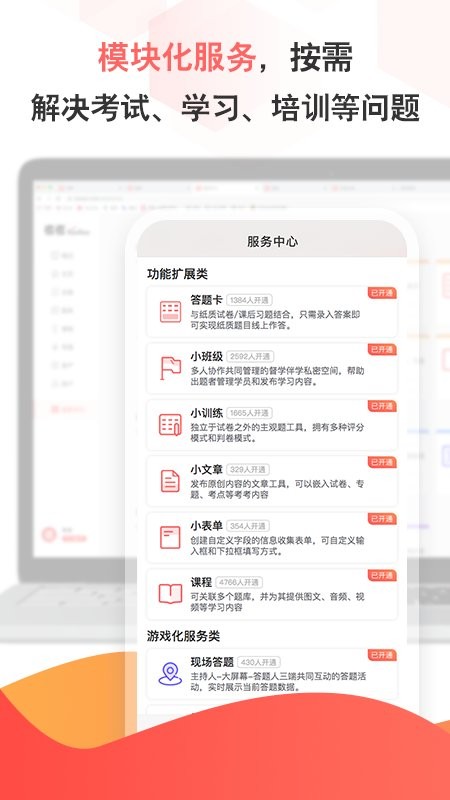Click the 329人开通 count tag
The width and height of the screenshot is (450, 800).
click(248, 469)
